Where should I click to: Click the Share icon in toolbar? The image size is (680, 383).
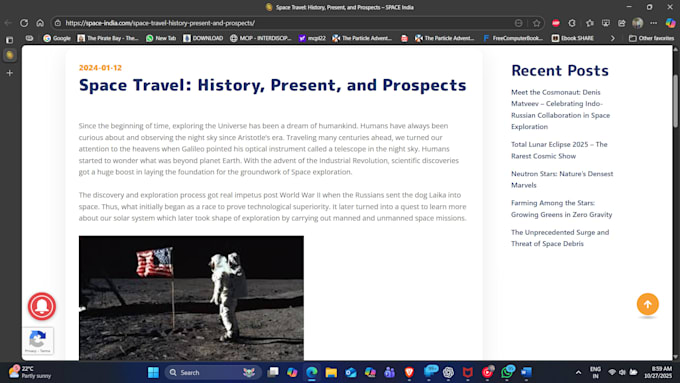621,23
